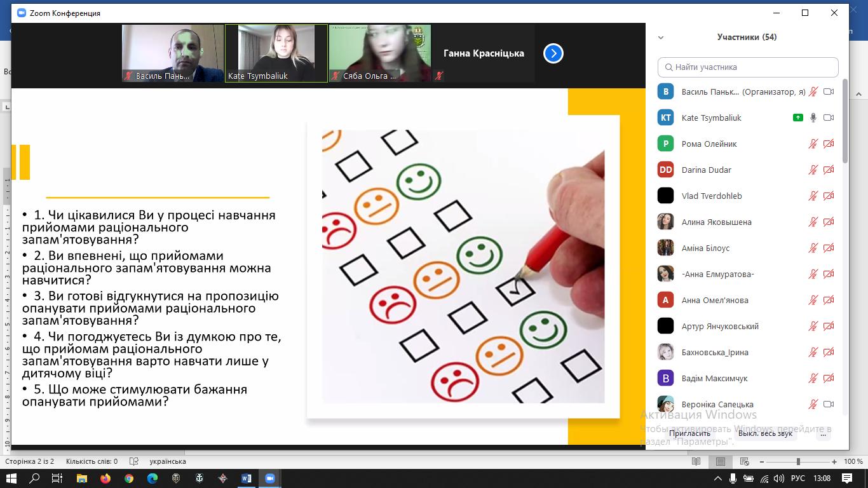
Task: Click Рома Олейник's muted microphone icon
Action: click(x=813, y=144)
